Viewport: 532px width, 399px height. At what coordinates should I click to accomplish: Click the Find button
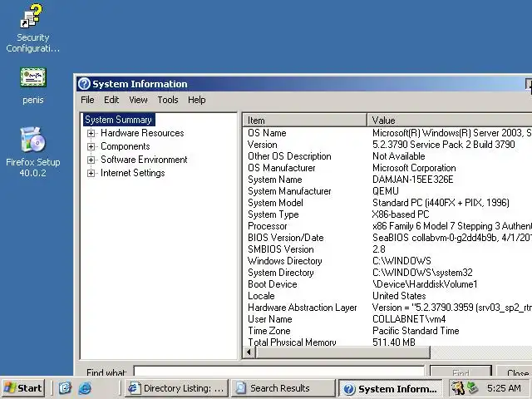coord(461,371)
